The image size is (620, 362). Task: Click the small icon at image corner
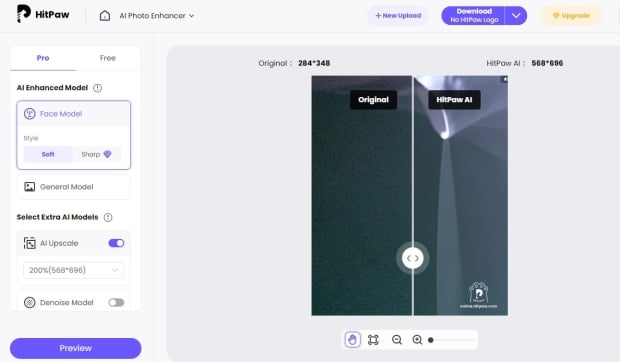coord(505,79)
